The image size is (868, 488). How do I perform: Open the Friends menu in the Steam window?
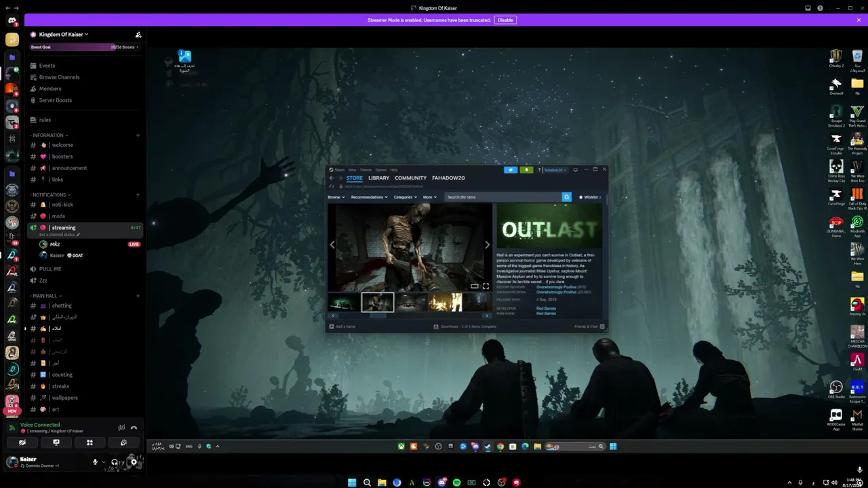pyautogui.click(x=366, y=170)
